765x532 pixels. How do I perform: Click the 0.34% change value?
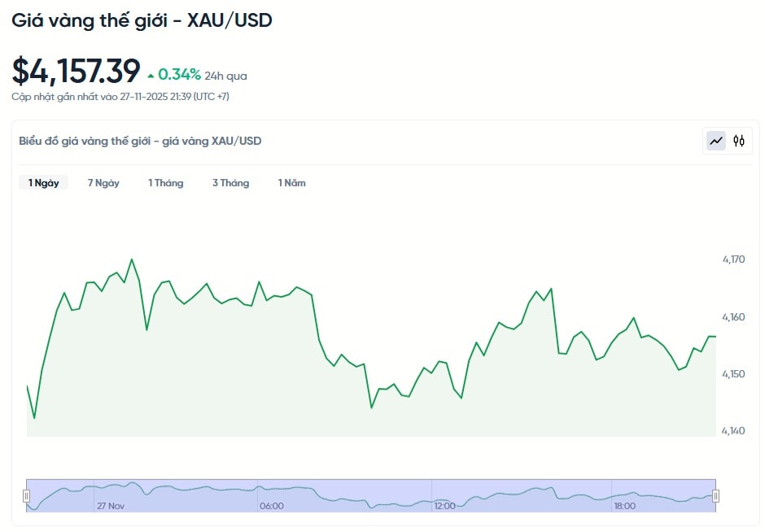pyautogui.click(x=179, y=75)
